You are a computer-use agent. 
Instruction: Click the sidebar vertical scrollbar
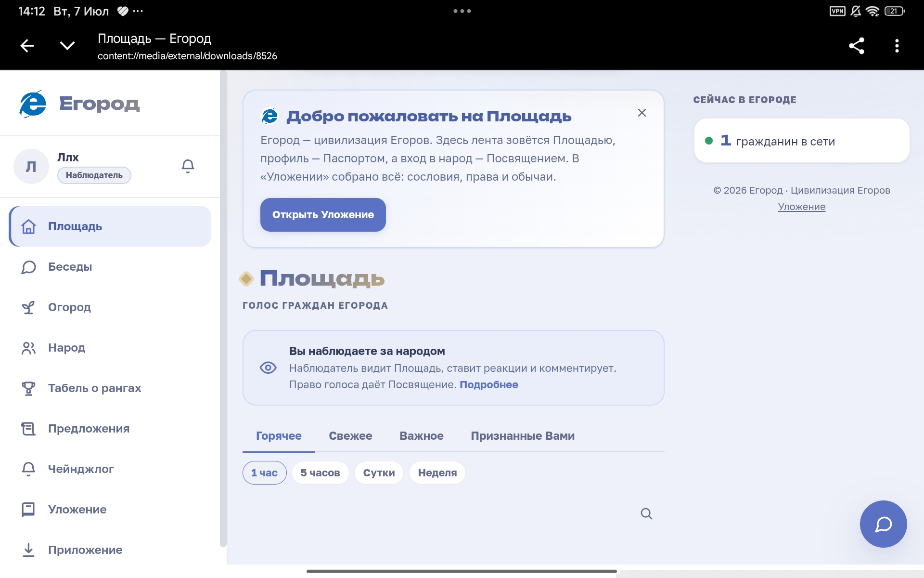tap(223, 308)
